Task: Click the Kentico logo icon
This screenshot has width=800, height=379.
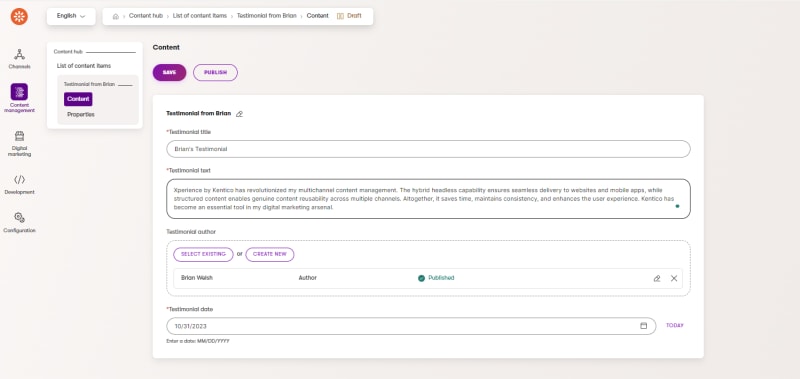Action: pyautogui.click(x=19, y=16)
